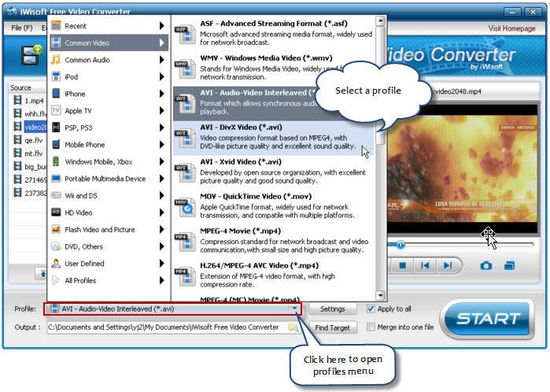Click the Find Target button
550x392 pixels.
coord(333,327)
